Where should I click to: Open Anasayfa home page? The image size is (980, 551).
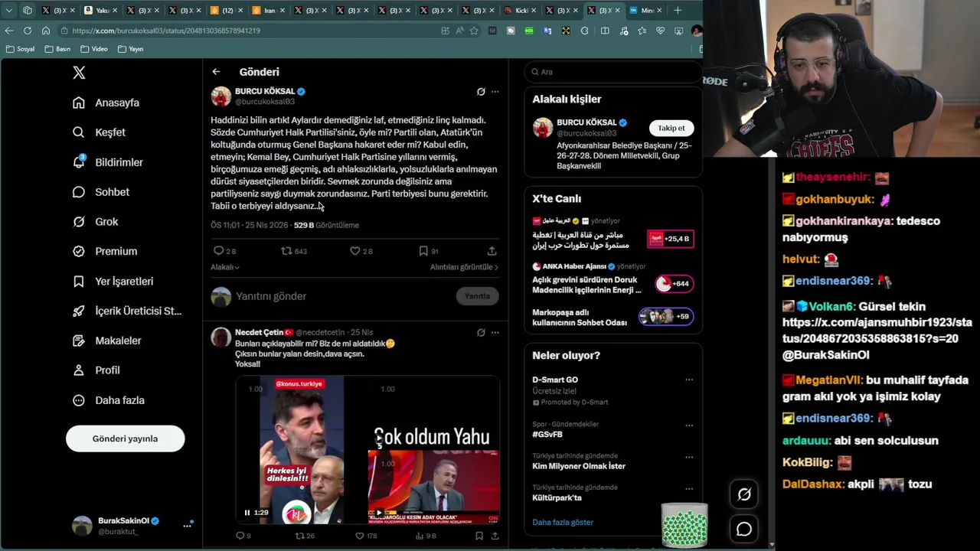pyautogui.click(x=106, y=103)
